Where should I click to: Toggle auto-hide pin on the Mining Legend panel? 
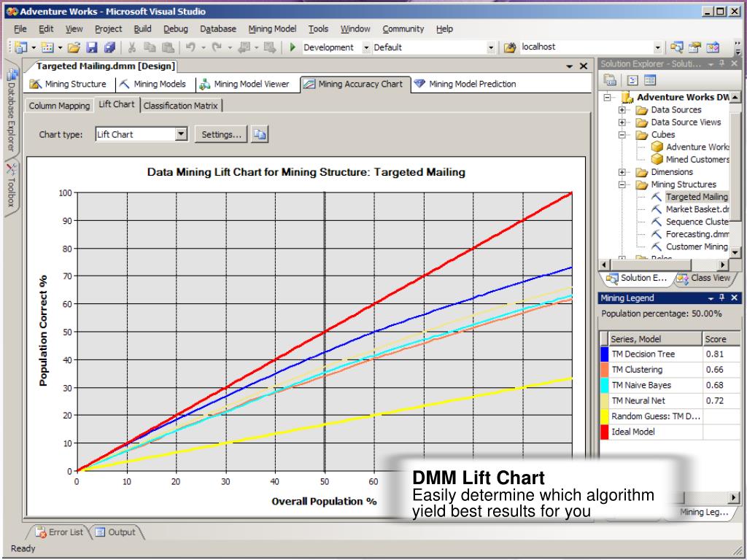point(721,298)
